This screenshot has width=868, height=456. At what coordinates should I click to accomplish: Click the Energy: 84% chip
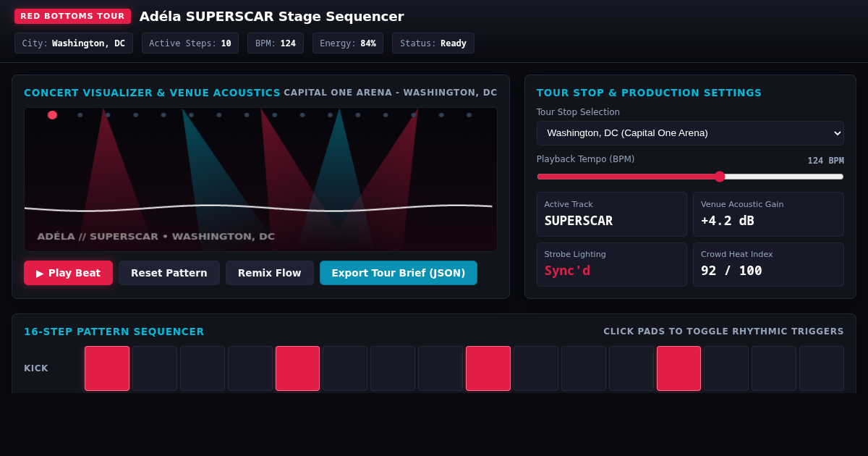(x=348, y=43)
